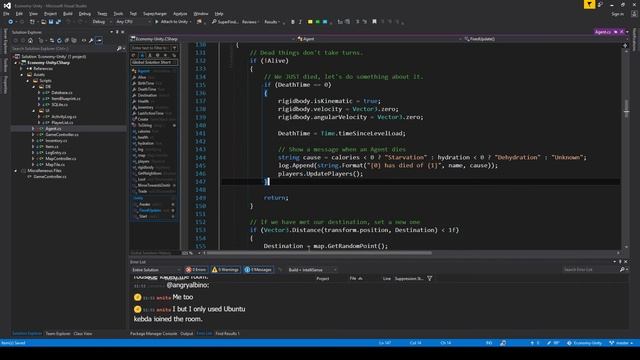Toggle the Messages filter in Error List
This screenshot has height=360, width=640.
click(x=258, y=270)
